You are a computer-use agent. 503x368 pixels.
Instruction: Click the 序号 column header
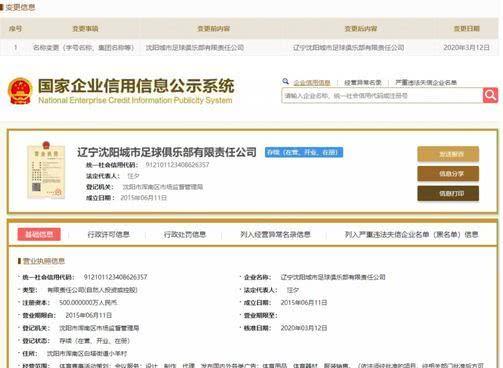coord(15,29)
